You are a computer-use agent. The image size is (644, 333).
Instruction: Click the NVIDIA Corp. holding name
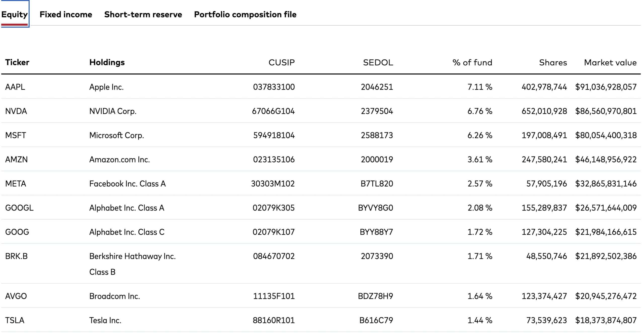coord(113,111)
